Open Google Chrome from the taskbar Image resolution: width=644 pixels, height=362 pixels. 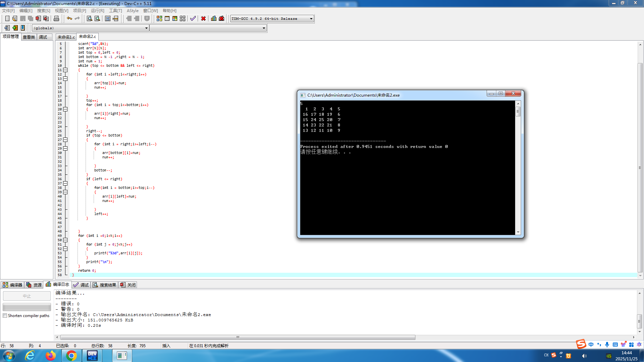pyautogui.click(x=71, y=356)
